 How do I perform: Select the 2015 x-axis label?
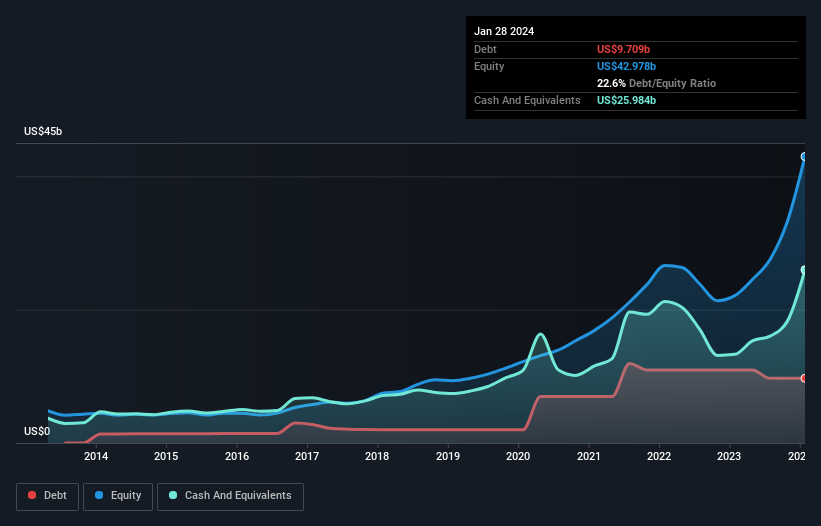click(x=166, y=456)
